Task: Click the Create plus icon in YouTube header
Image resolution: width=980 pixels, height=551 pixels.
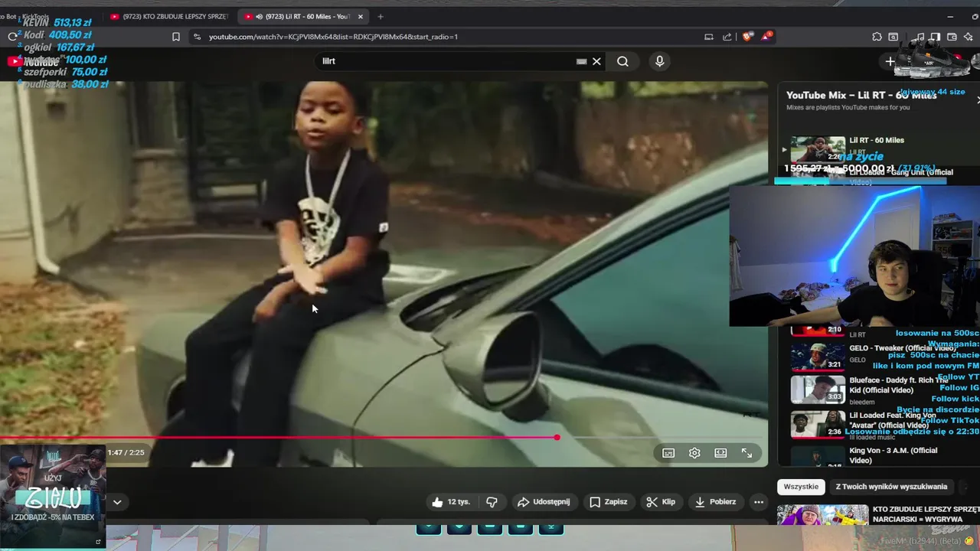Action: (x=890, y=61)
